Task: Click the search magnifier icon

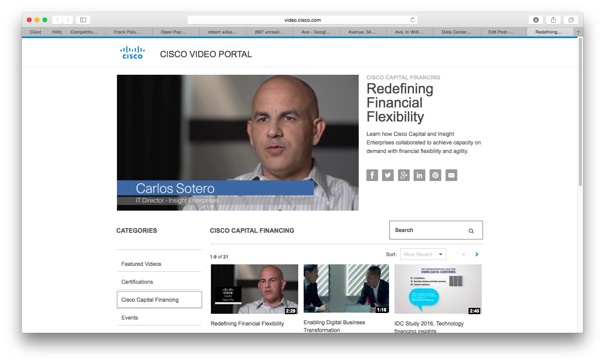Action: click(x=471, y=231)
